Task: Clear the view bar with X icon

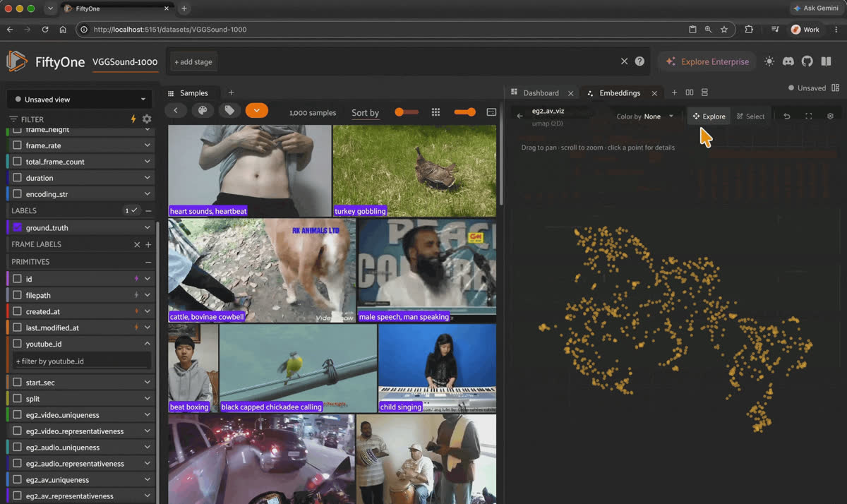Action: (624, 61)
